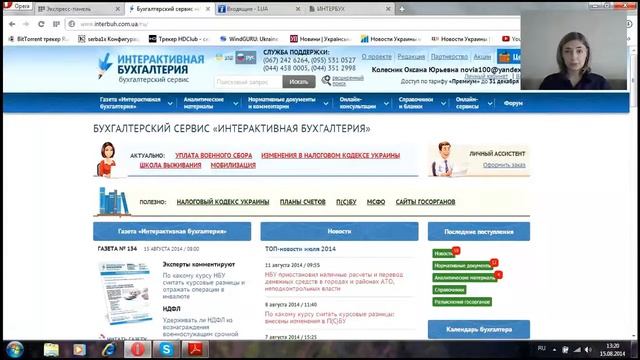Open УПЛАТА ВОЕННОГО СБОРА link
The height and width of the screenshot is (360, 640).
pyautogui.click(x=213, y=156)
